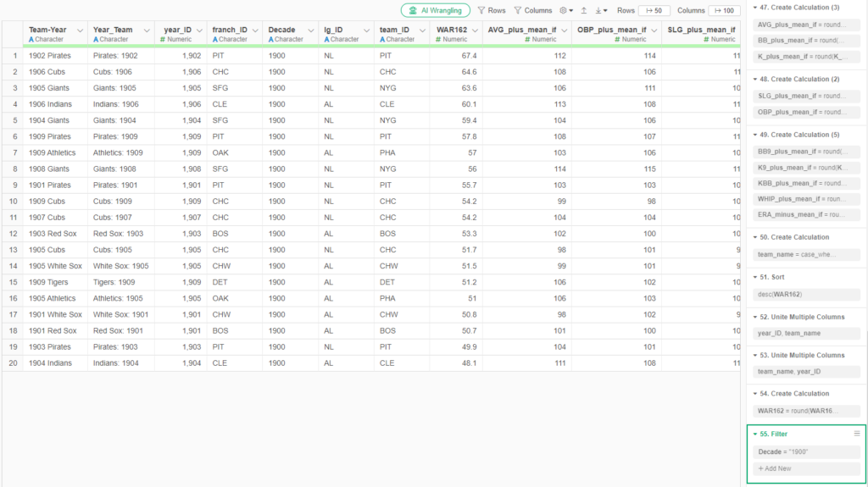Open the Team-Year column dropdown menu
Viewport: 868px width, 487px height.
pyautogui.click(x=81, y=30)
